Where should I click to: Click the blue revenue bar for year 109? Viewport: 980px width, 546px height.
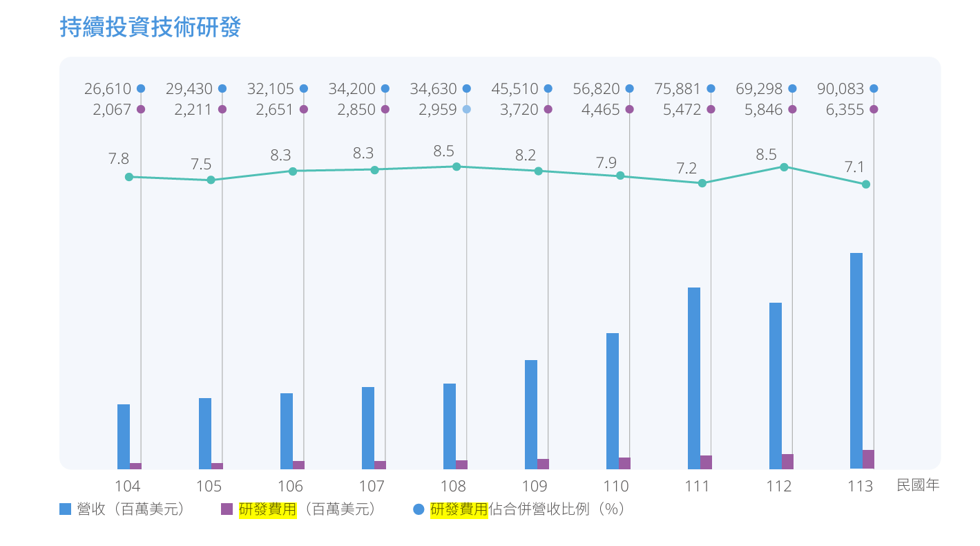(x=530, y=413)
